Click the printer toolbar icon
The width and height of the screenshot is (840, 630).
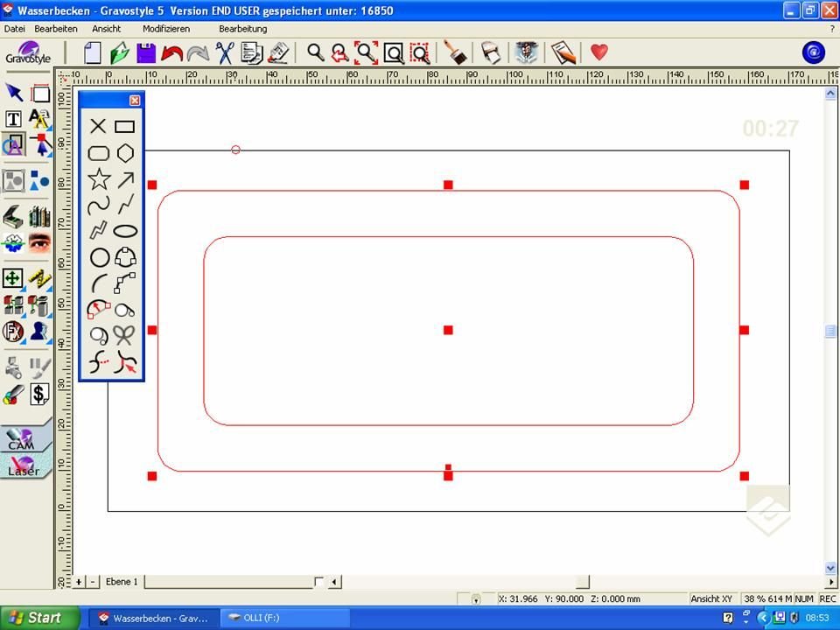(x=490, y=52)
